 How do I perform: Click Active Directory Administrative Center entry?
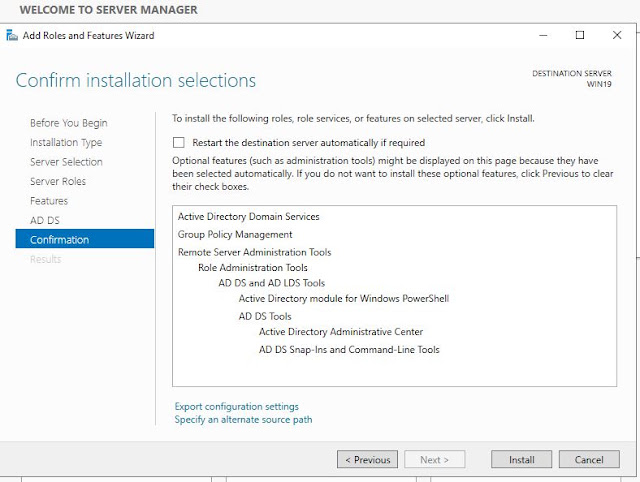341,332
